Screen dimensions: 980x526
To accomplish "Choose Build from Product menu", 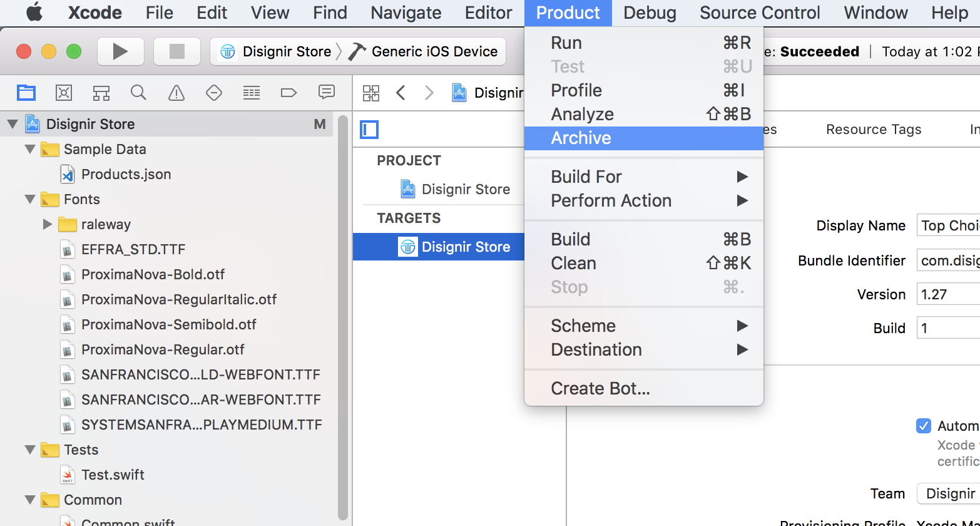I will 644,239.
